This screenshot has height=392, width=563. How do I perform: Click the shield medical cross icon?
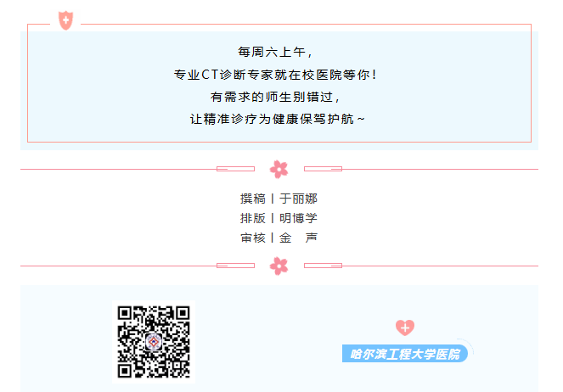tap(65, 20)
